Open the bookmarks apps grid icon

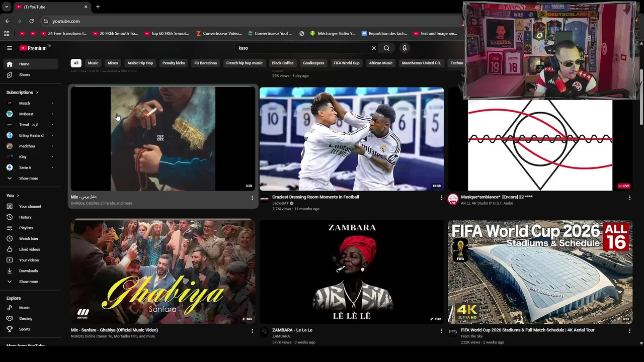tap(7, 34)
